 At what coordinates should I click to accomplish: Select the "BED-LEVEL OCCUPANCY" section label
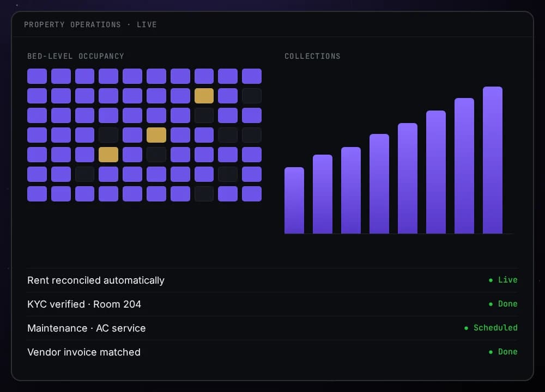click(76, 56)
